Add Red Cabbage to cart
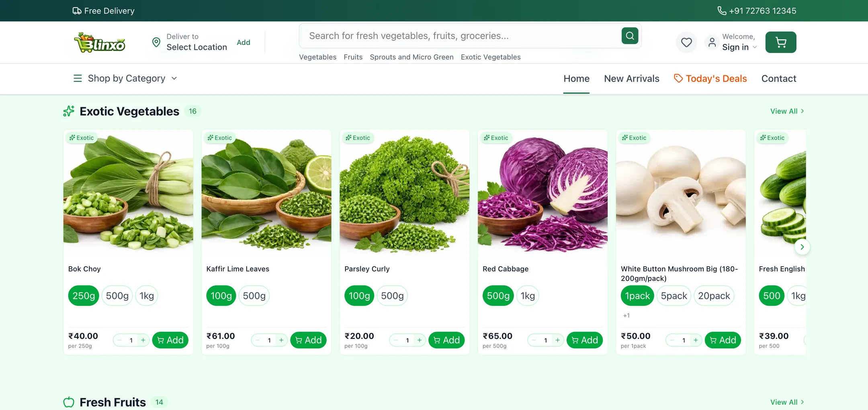This screenshot has height=410, width=868. point(585,340)
